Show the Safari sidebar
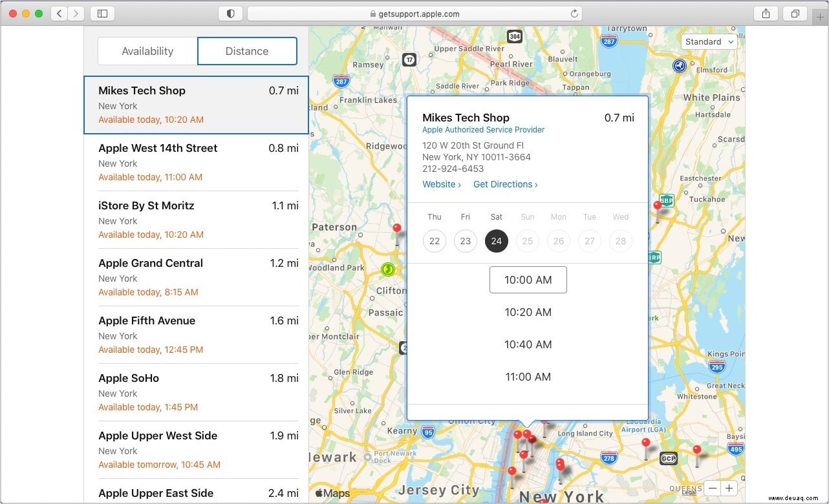The height and width of the screenshot is (504, 829). click(x=102, y=13)
